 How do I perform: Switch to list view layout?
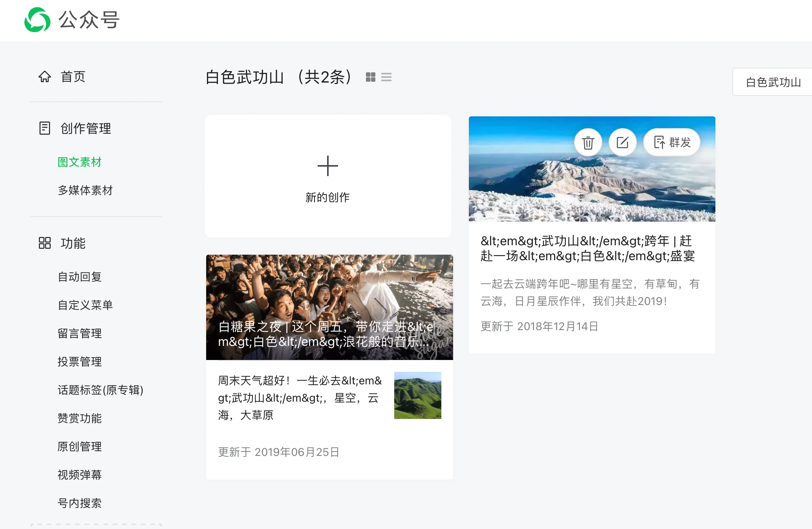coord(387,77)
